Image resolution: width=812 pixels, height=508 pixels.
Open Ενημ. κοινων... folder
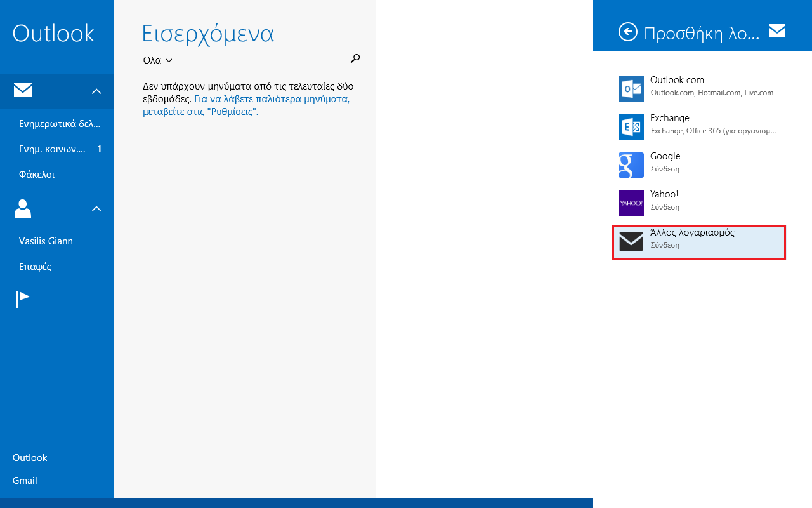52,149
